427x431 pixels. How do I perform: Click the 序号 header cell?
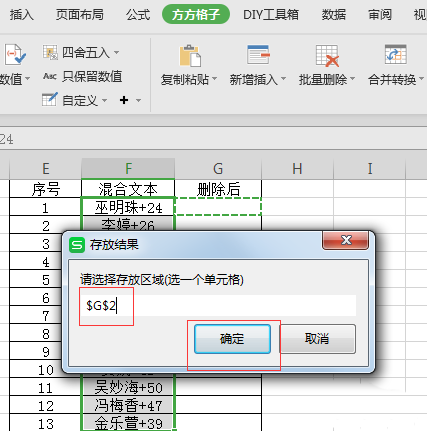coord(46,189)
